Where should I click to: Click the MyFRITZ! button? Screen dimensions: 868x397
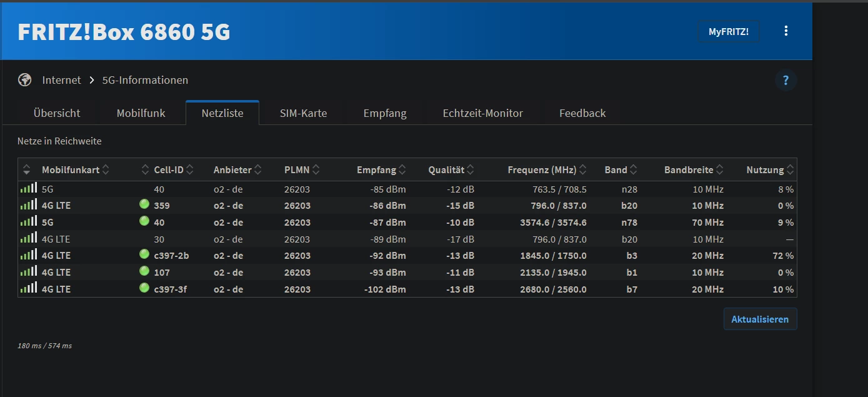[728, 31]
